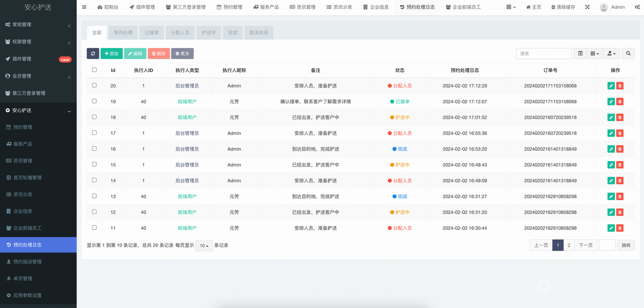Click the refresh icon button in the toolbar
This screenshot has height=308, width=644.
93,53
